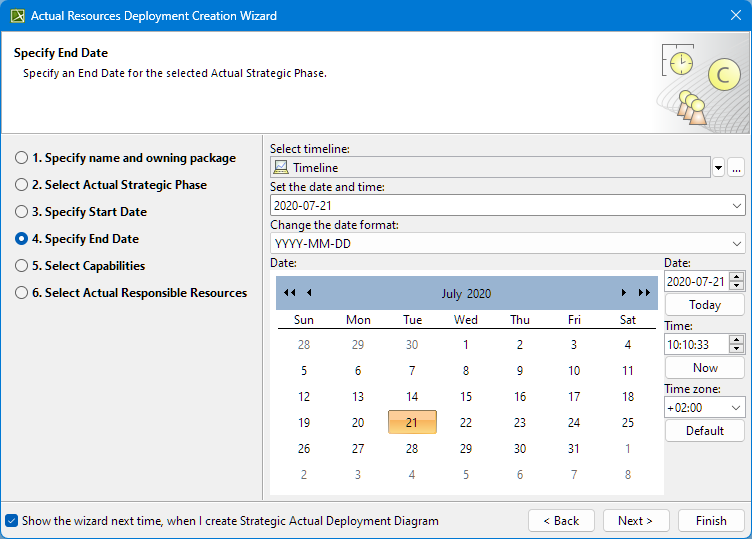This screenshot has width=752, height=539.
Task: Select step 1 Specify name and owning package
Action: [x=22, y=158]
